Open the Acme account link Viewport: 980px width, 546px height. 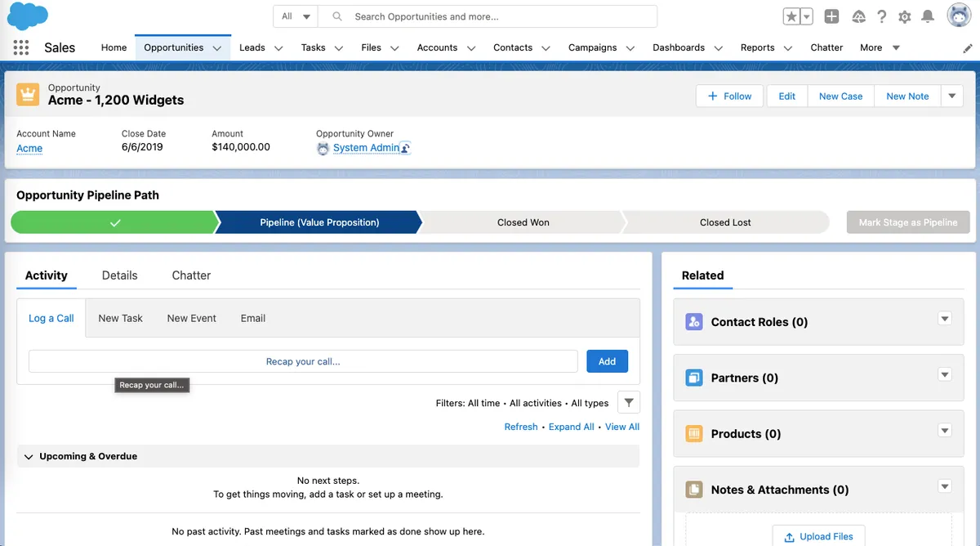[29, 148]
